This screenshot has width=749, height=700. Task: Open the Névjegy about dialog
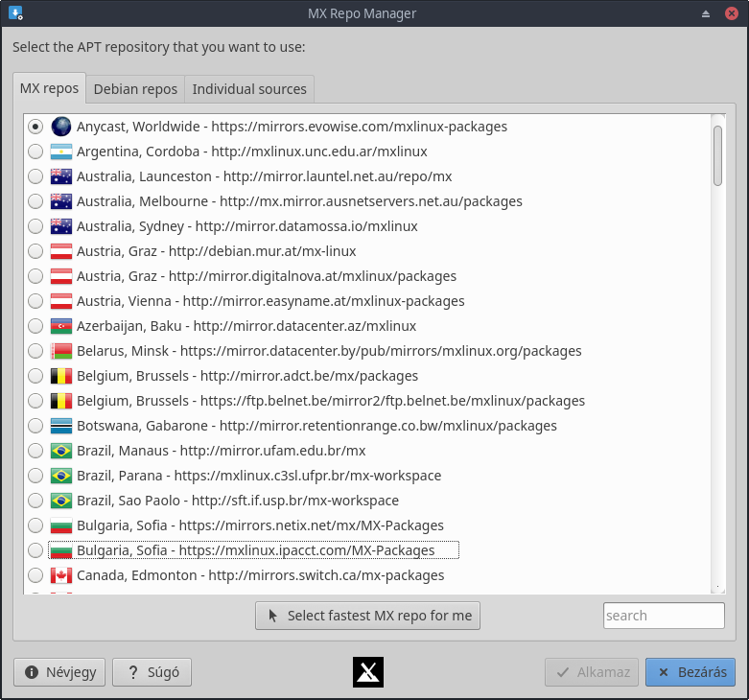pos(59,672)
